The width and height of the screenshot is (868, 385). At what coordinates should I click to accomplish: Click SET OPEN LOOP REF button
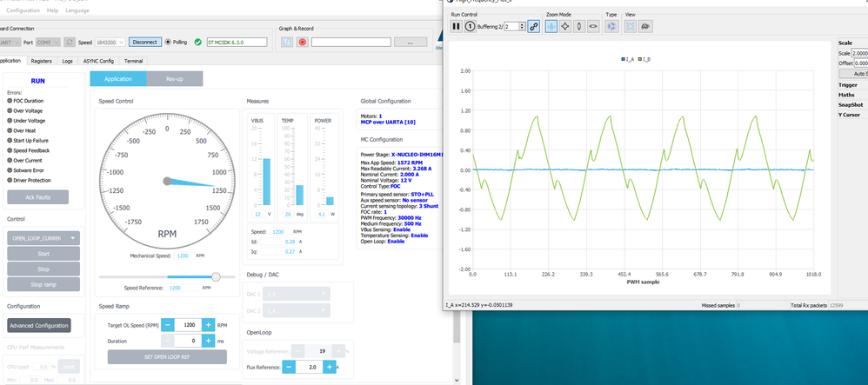[167, 357]
